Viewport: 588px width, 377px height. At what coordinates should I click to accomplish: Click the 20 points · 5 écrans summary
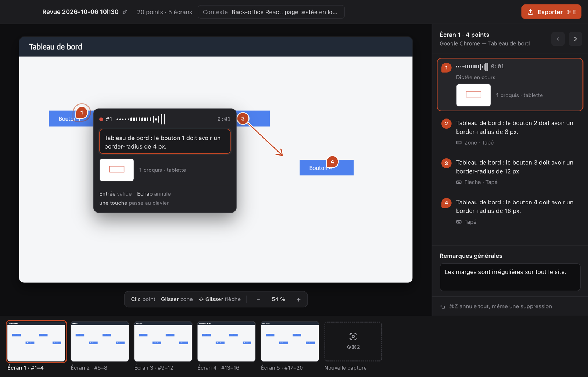click(165, 12)
